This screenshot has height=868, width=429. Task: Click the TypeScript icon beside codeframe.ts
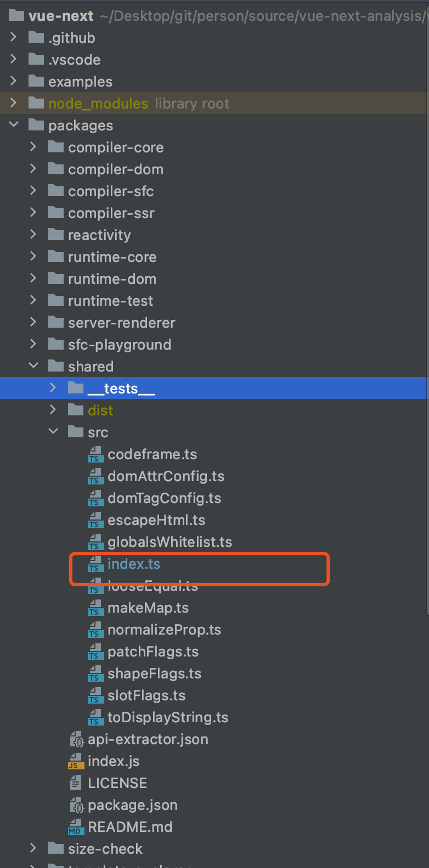tap(95, 454)
